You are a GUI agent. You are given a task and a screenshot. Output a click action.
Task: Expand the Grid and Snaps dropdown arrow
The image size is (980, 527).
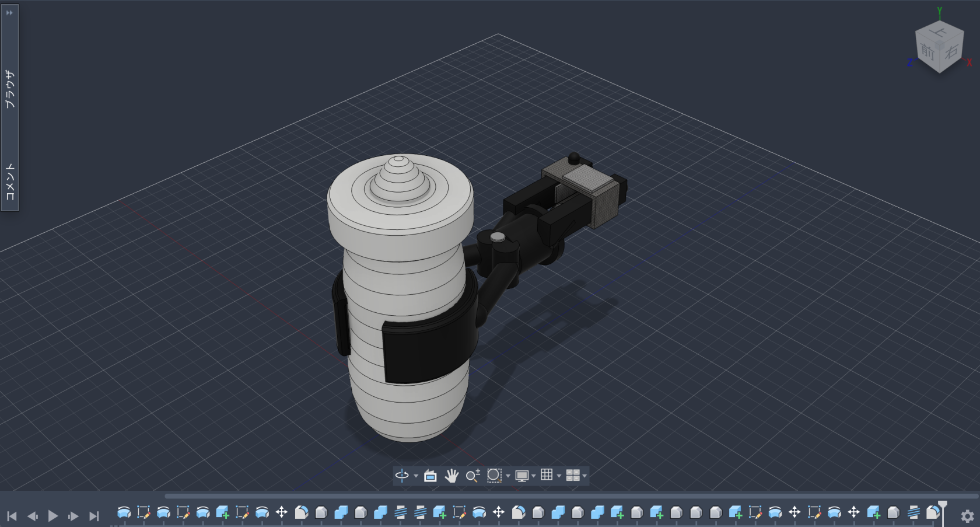[x=559, y=476]
